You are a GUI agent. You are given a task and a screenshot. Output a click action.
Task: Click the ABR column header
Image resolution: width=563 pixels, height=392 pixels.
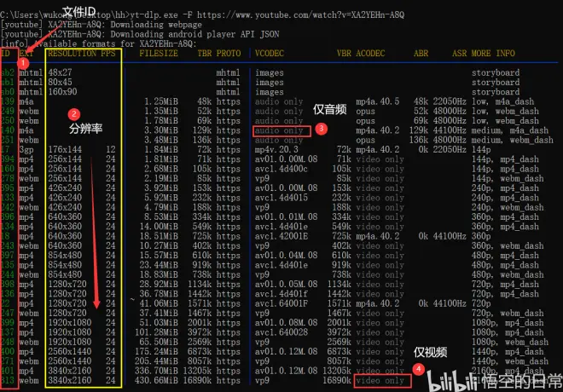421,54
